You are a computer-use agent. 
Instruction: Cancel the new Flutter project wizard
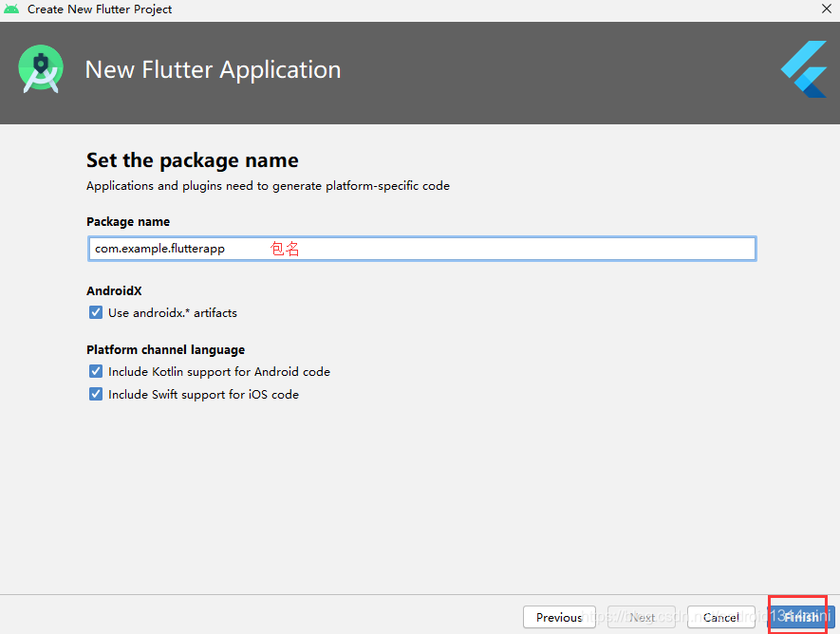coord(721,618)
